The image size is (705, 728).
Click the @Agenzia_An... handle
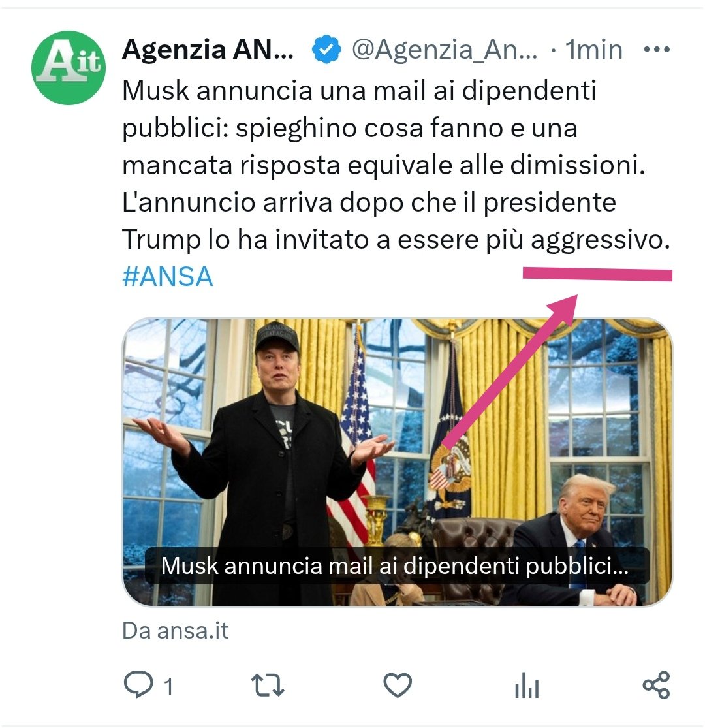(x=445, y=49)
